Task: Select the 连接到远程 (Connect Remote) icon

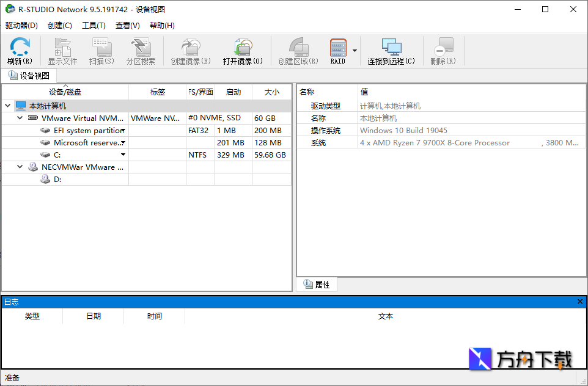Action: coord(392,51)
